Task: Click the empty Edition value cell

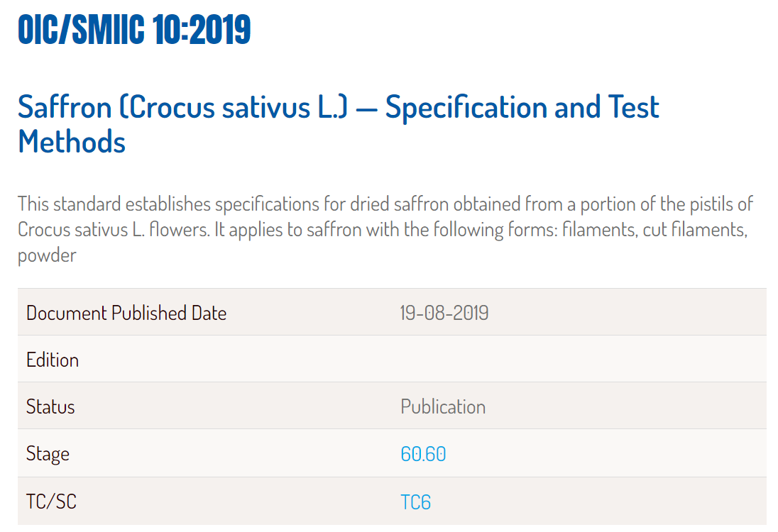Action: point(580,359)
